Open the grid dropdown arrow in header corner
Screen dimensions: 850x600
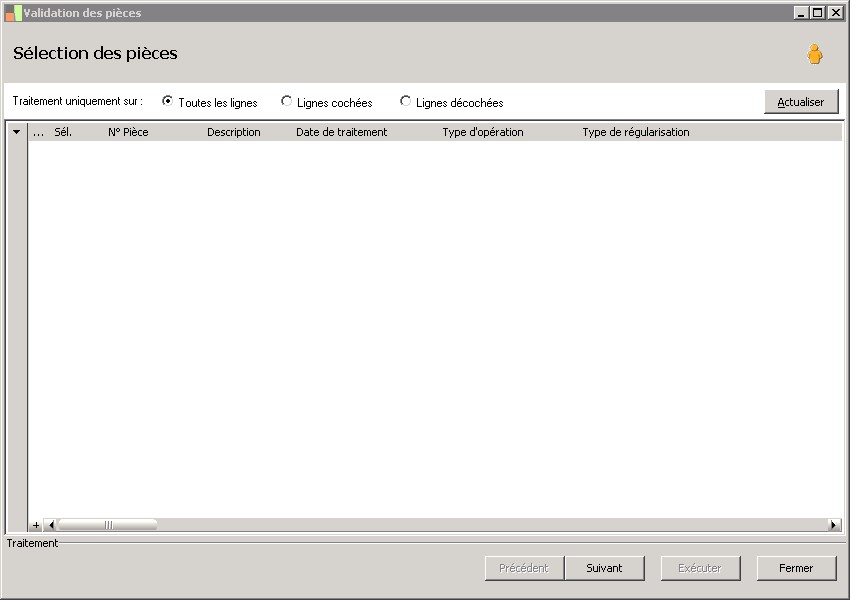(x=16, y=132)
